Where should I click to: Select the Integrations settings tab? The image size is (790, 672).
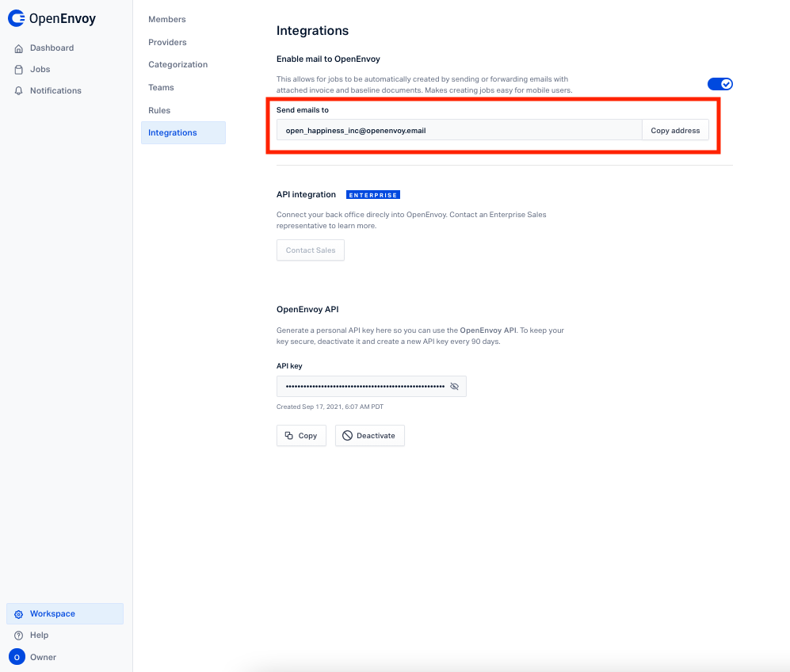pos(183,132)
